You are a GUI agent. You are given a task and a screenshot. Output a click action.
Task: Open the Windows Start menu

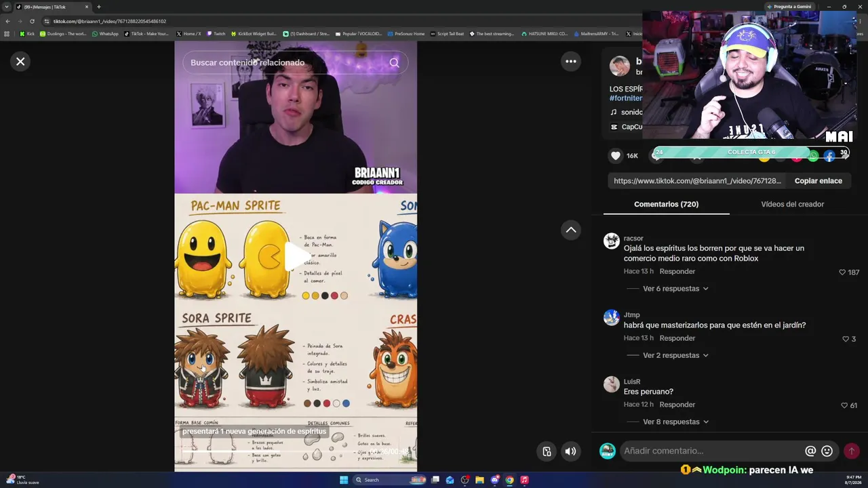pyautogui.click(x=344, y=480)
